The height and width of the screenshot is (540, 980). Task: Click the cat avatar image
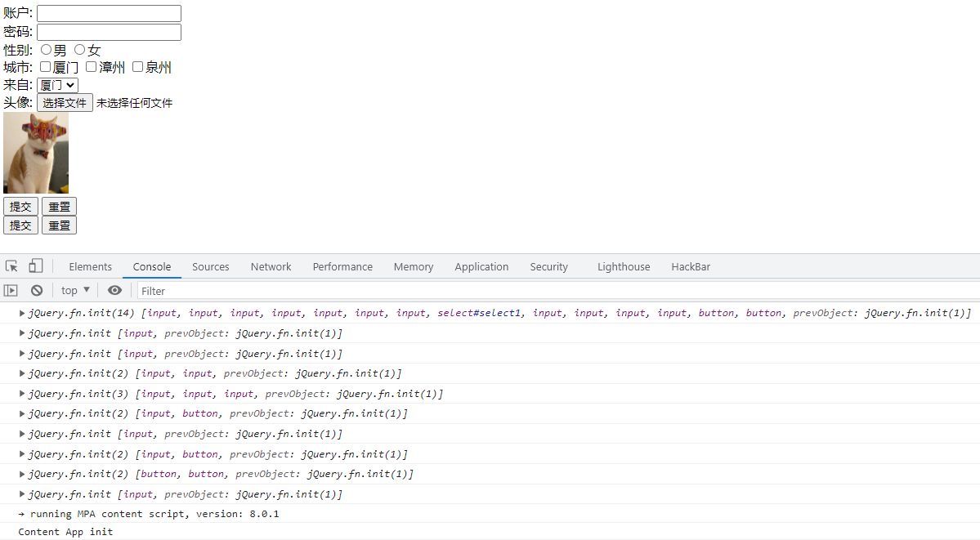coord(36,153)
